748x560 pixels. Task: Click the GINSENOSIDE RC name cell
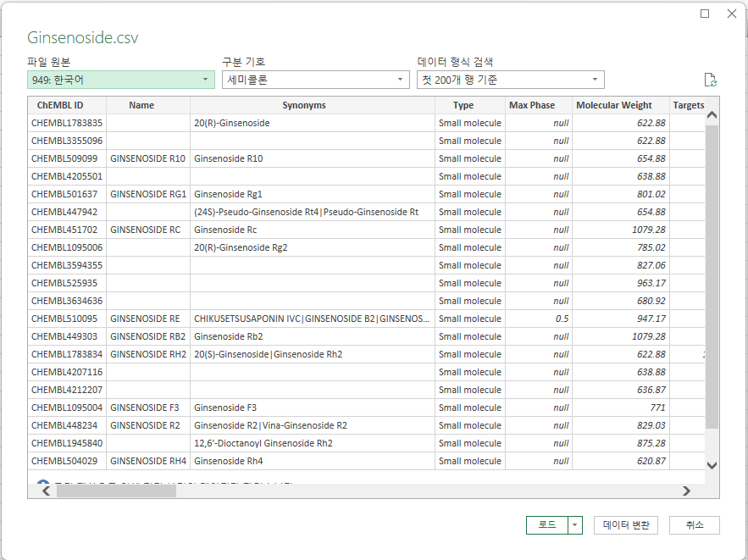click(x=148, y=230)
